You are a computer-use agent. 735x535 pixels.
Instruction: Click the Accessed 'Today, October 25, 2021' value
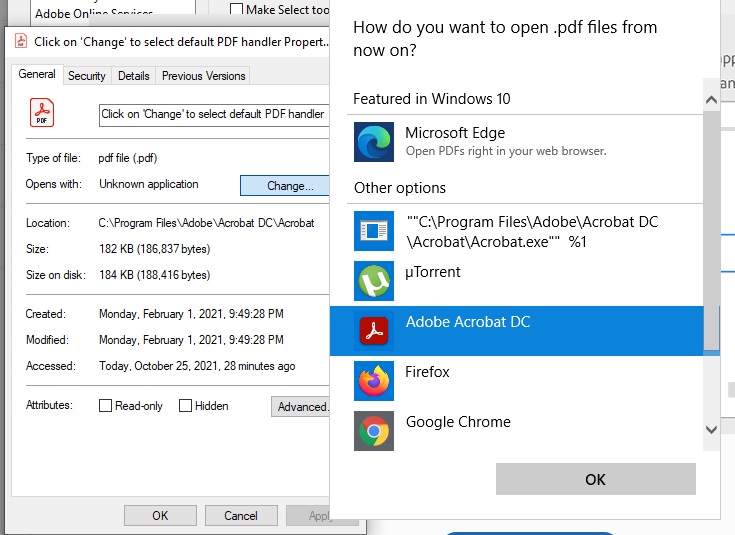coord(197,366)
